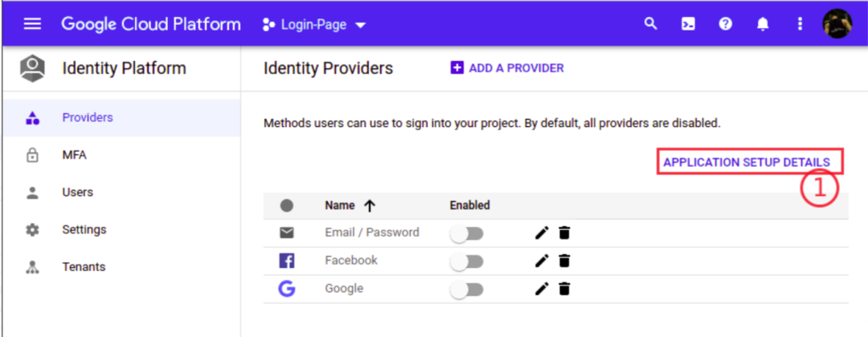Click the Name column header
Screen dimensions: 868x337
[x=340, y=206]
